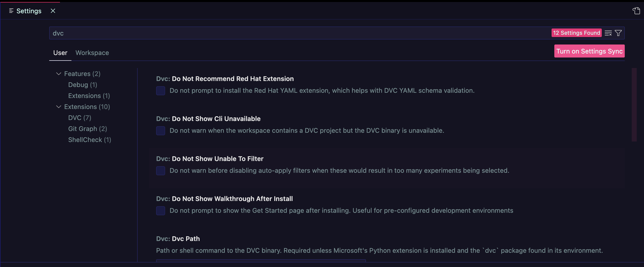Screen dimensions: 644x267
Task: Click the 12 Settings Found badge
Action: point(576,33)
